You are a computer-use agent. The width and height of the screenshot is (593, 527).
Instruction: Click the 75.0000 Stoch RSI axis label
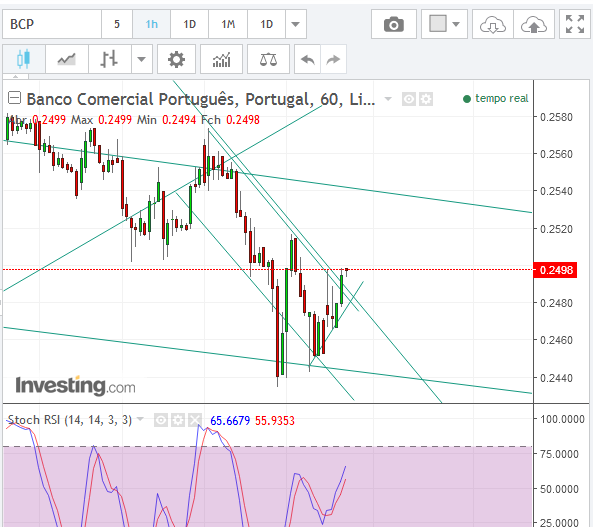[x=559, y=454]
